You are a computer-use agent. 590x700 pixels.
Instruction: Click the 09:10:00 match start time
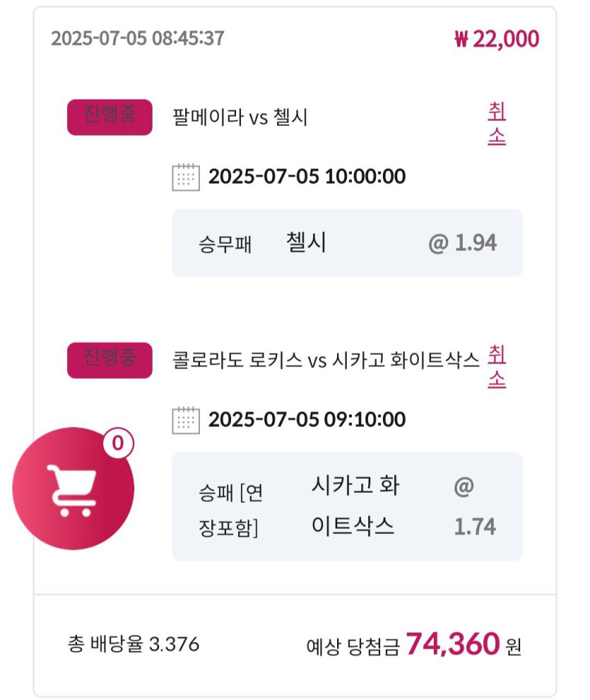point(365,419)
